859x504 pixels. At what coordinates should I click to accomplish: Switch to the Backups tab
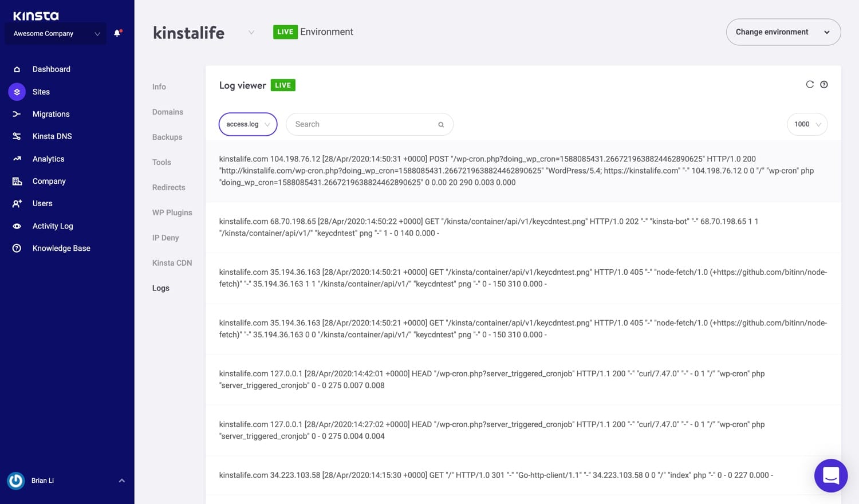pyautogui.click(x=167, y=137)
